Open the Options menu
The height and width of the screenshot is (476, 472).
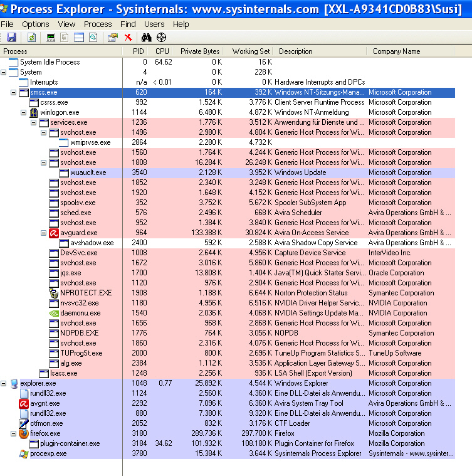[x=36, y=24]
